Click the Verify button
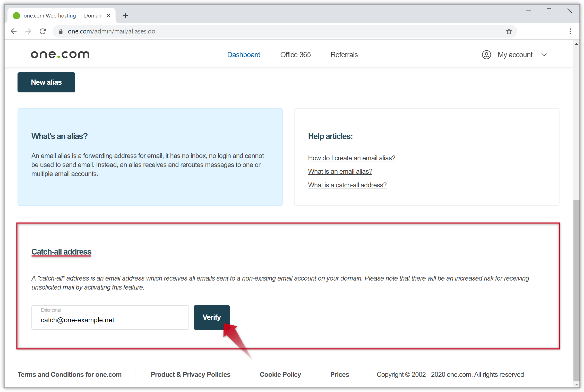The image size is (584, 392). tap(212, 317)
